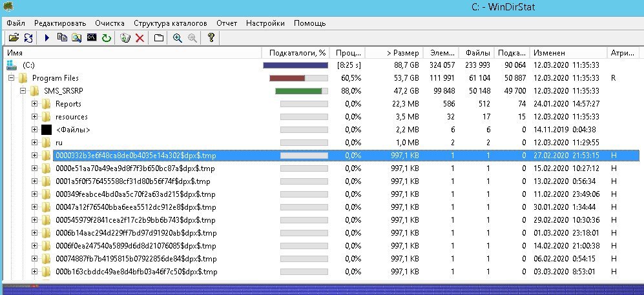
Task: Open the Помощь menu
Action: [x=309, y=23]
